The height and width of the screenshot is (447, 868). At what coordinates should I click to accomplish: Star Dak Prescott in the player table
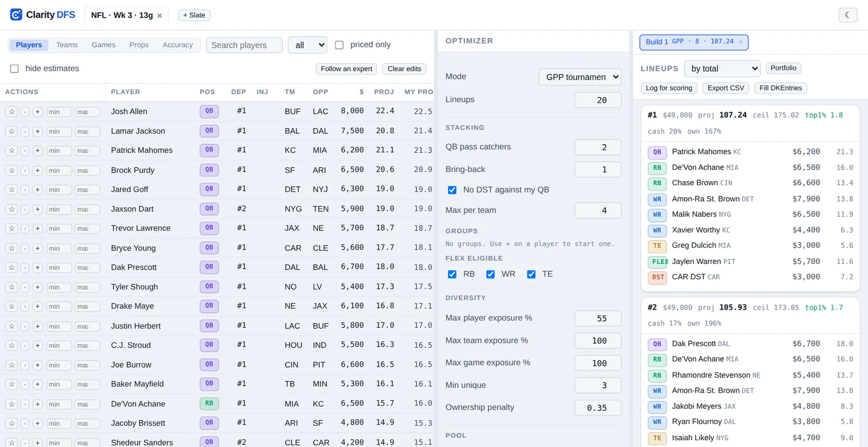click(12, 268)
